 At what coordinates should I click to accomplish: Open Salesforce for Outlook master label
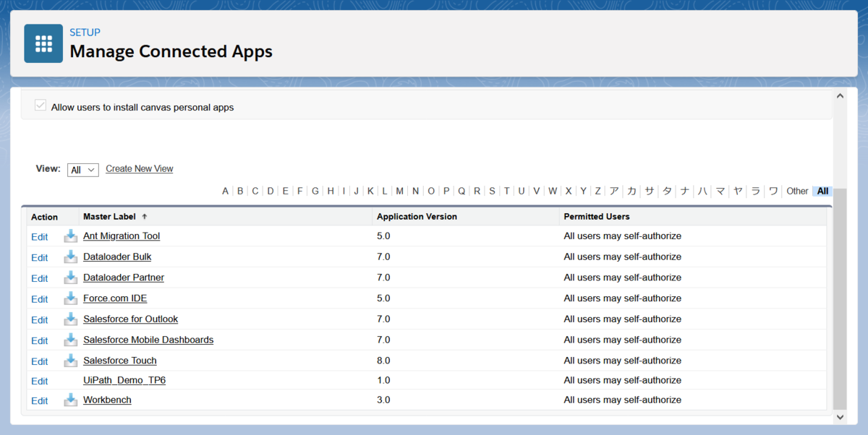point(130,319)
